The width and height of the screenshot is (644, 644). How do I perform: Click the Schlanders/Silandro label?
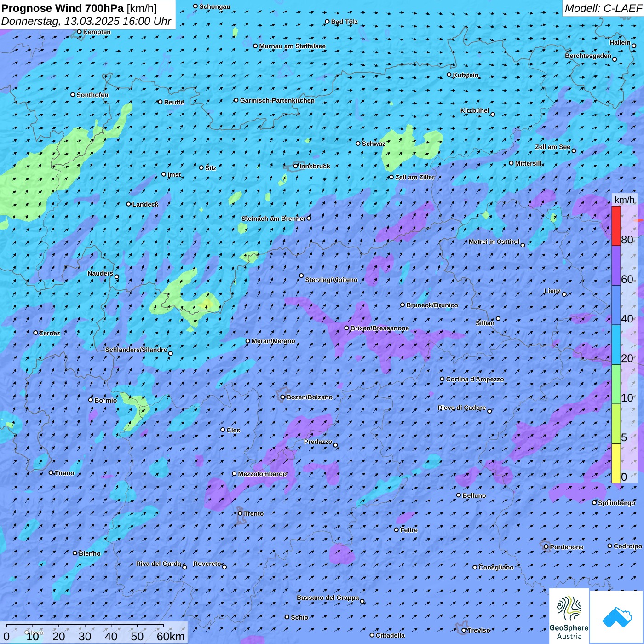coord(136,350)
